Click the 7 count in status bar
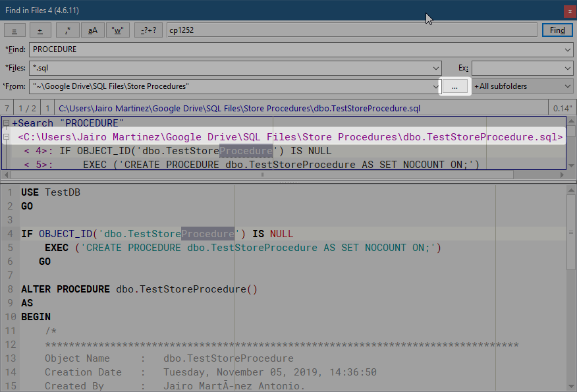The image size is (577, 392). 7,109
